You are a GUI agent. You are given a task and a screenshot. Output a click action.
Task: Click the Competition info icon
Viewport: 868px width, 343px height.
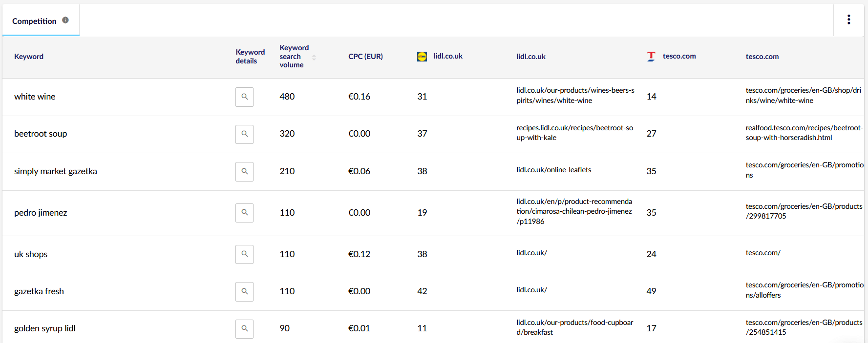click(65, 20)
